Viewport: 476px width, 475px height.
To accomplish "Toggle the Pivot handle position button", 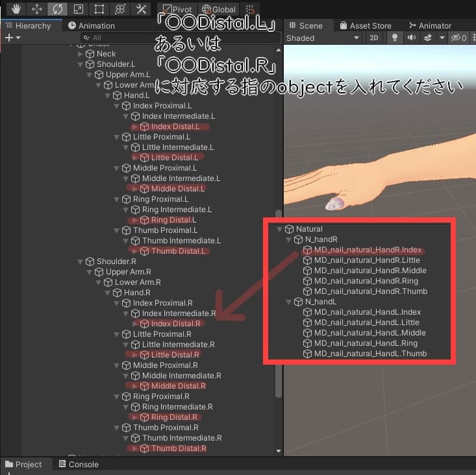I will (x=177, y=9).
